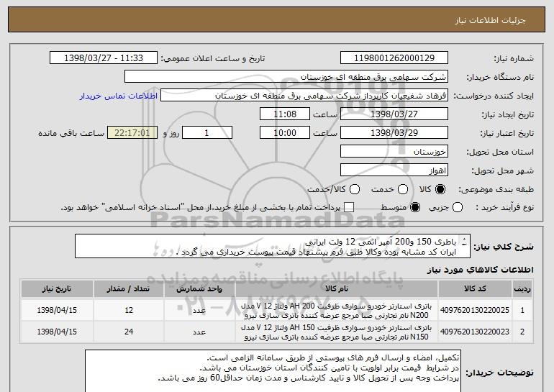The image size is (554, 392).
Task: Tick the اسناد خزانه اسلامی payment checkbox
Action: 349,207
